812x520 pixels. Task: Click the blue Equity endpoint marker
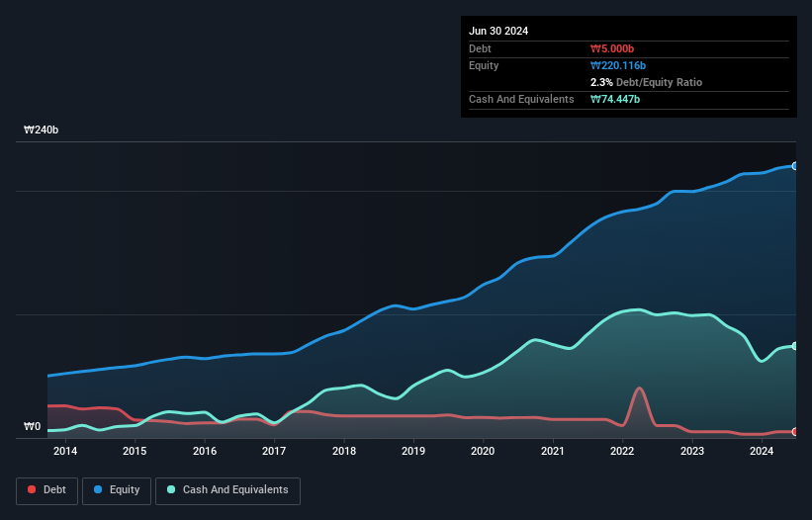coord(795,166)
